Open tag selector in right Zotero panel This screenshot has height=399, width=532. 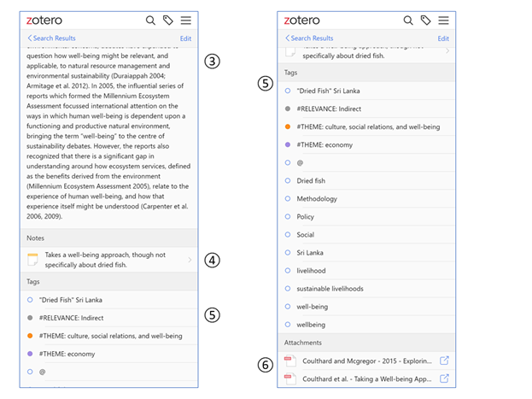tap(426, 21)
